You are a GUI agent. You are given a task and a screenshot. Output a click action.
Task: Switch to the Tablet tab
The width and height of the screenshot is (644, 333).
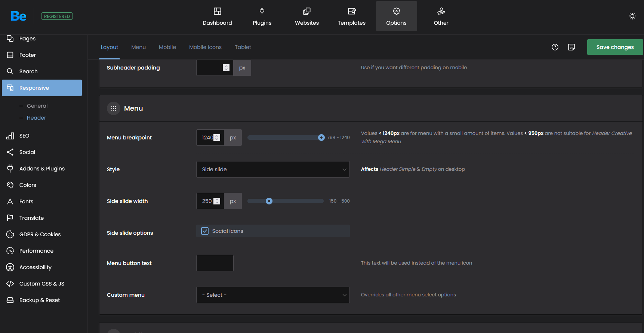pyautogui.click(x=243, y=47)
